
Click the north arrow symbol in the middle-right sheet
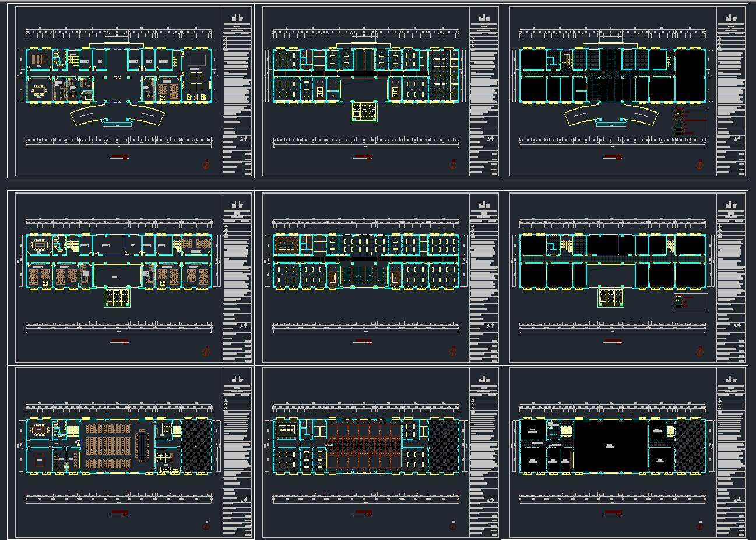(x=699, y=351)
